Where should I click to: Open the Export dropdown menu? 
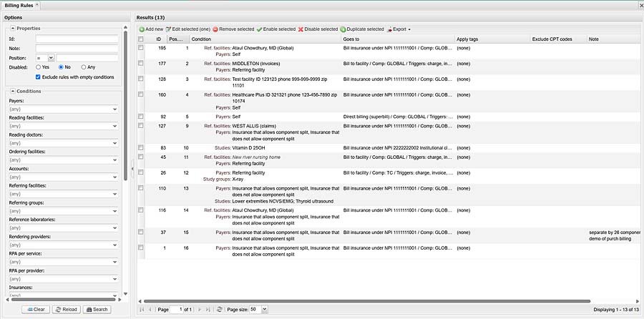point(399,29)
